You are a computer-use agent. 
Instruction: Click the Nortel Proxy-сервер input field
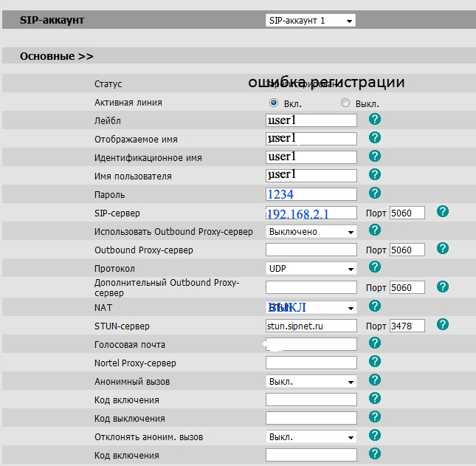point(311,363)
